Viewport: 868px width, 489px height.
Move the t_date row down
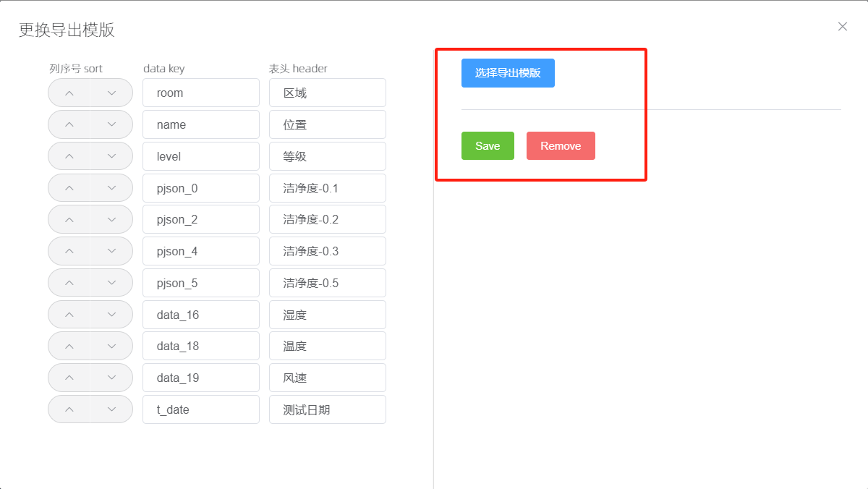pyautogui.click(x=111, y=409)
